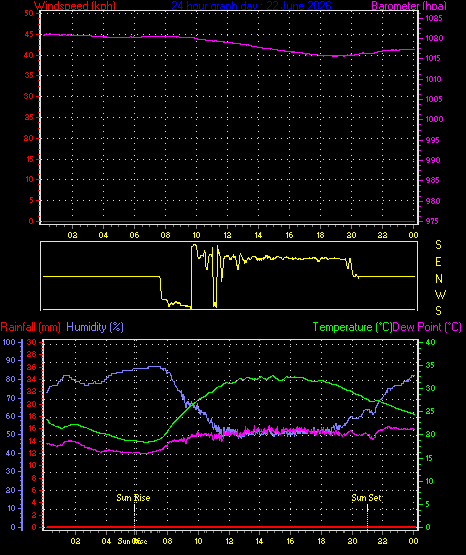Select the 15 windspeed scale label

tap(29, 159)
